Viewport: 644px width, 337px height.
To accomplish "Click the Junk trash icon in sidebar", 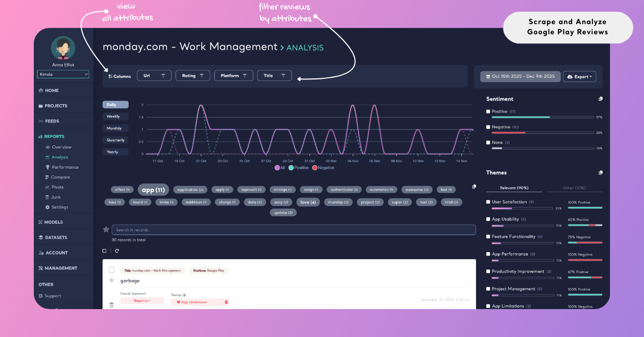I will click(48, 197).
